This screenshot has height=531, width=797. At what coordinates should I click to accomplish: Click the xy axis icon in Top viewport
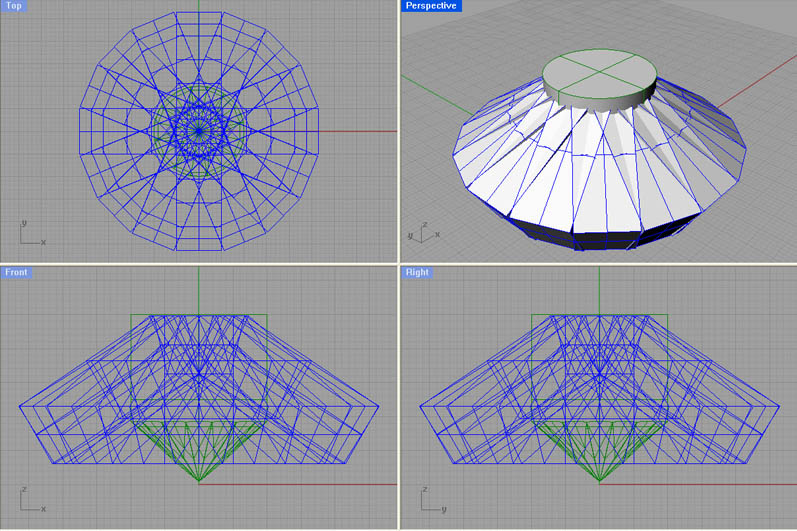pyautogui.click(x=33, y=233)
